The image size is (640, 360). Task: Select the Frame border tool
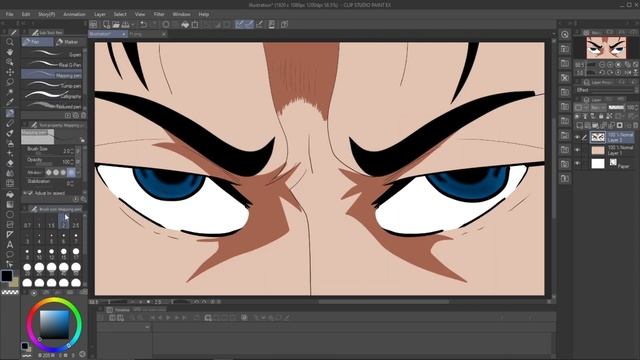(10, 224)
